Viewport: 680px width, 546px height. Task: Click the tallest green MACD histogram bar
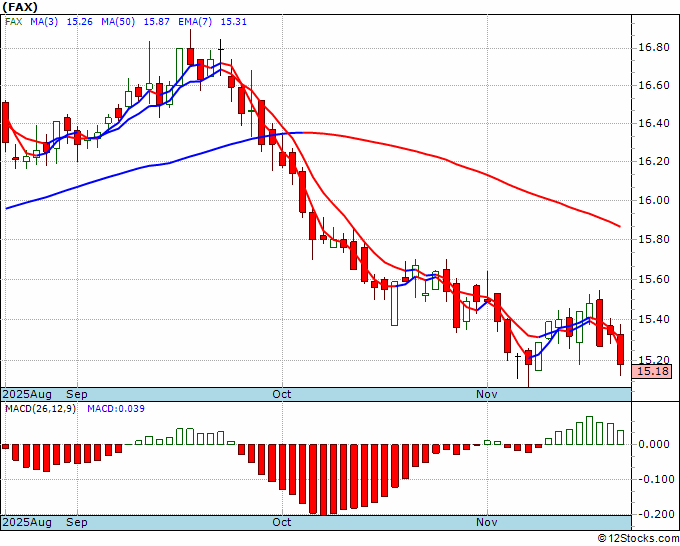[589, 431]
